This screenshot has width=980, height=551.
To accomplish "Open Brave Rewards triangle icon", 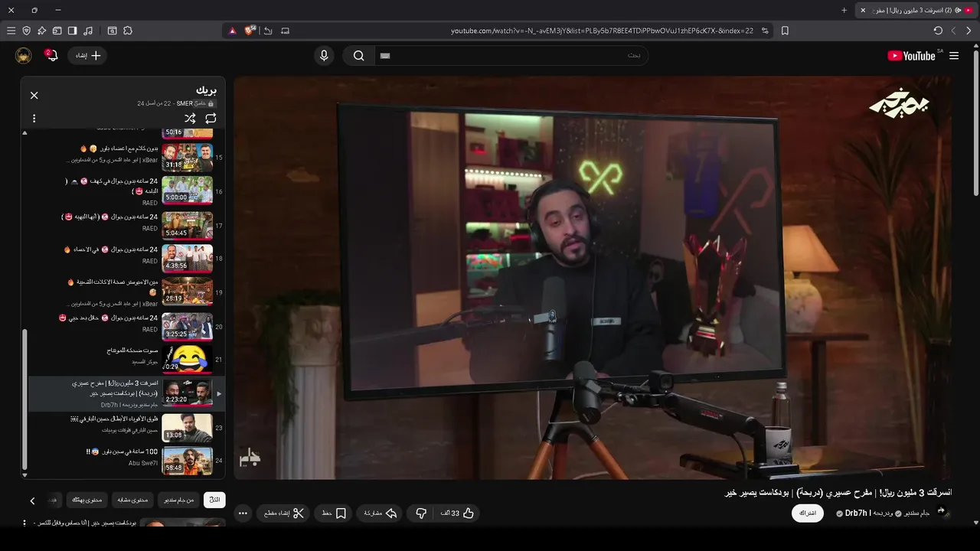I will [x=232, y=31].
